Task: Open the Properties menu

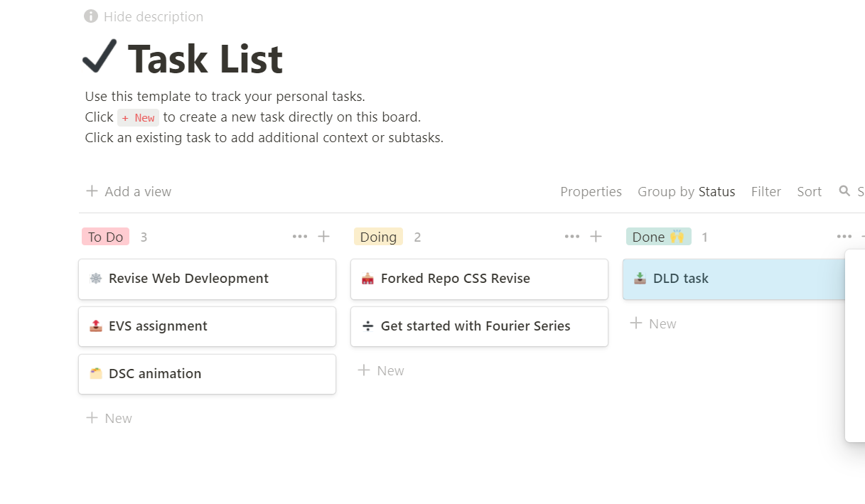Action: pyautogui.click(x=591, y=191)
